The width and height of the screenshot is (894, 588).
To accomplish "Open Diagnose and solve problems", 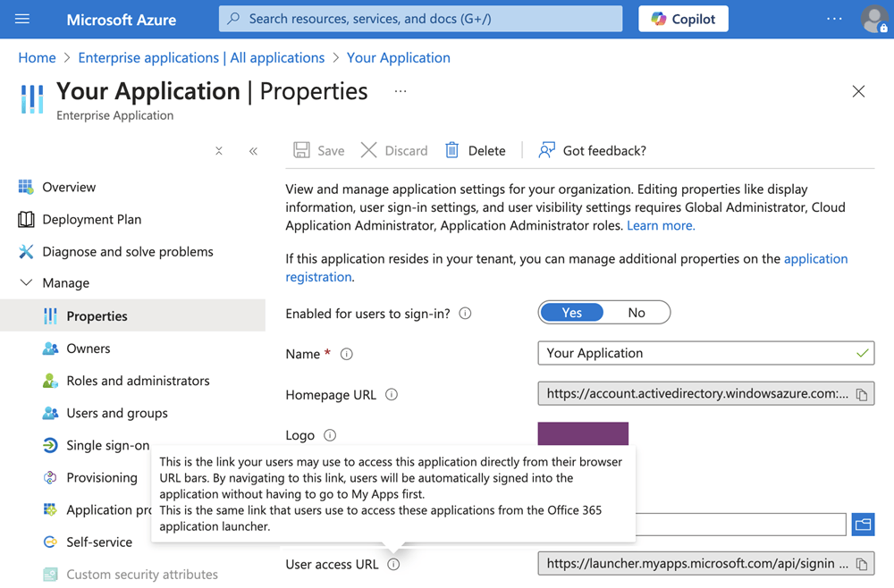I will pyautogui.click(x=128, y=251).
